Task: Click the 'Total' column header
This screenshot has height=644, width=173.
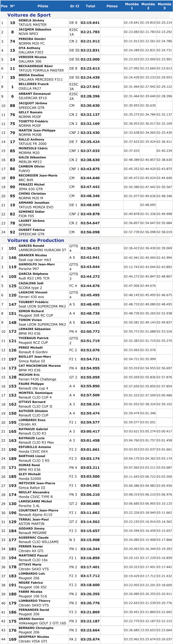Action: click(x=90, y=6)
